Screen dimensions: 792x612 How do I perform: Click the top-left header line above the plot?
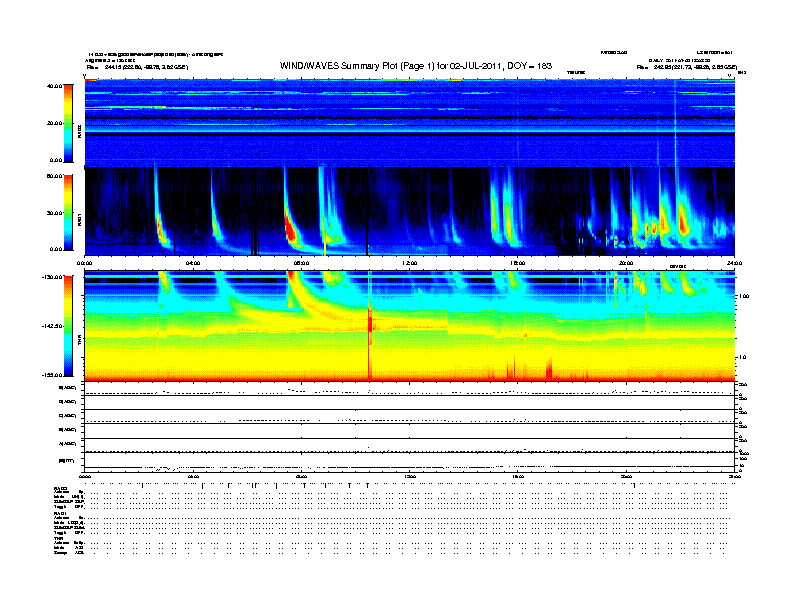click(x=155, y=55)
